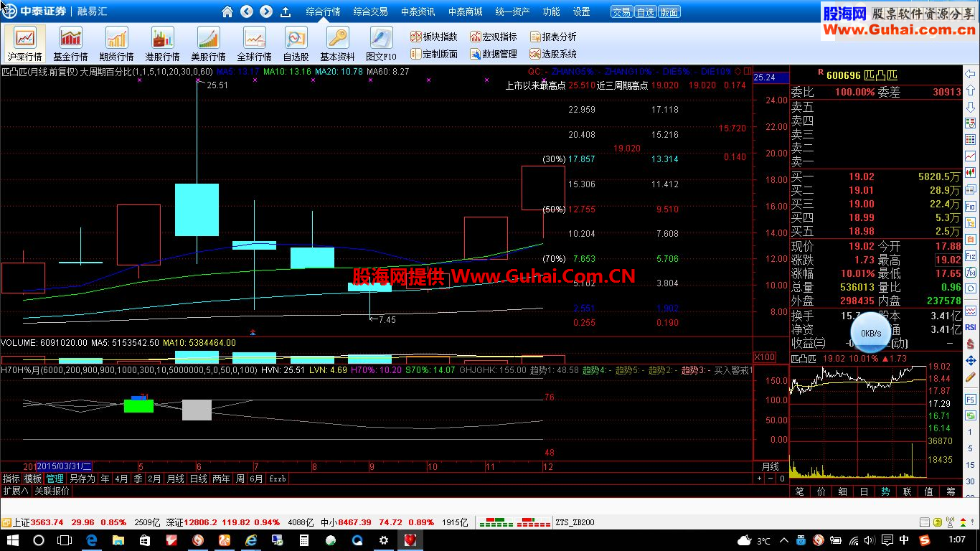980x551 pixels.
Task: Select the 筹 chip distribution tab
Action: pos(951,491)
